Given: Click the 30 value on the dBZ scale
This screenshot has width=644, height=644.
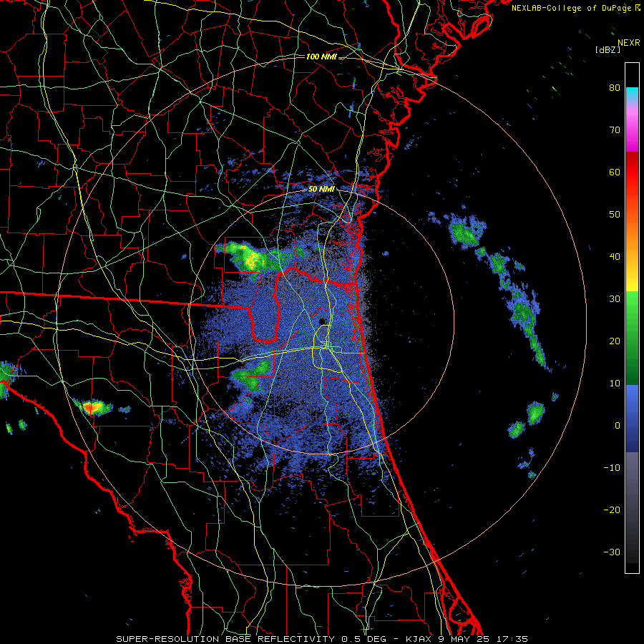Looking at the screenshot, I should click(x=615, y=298).
